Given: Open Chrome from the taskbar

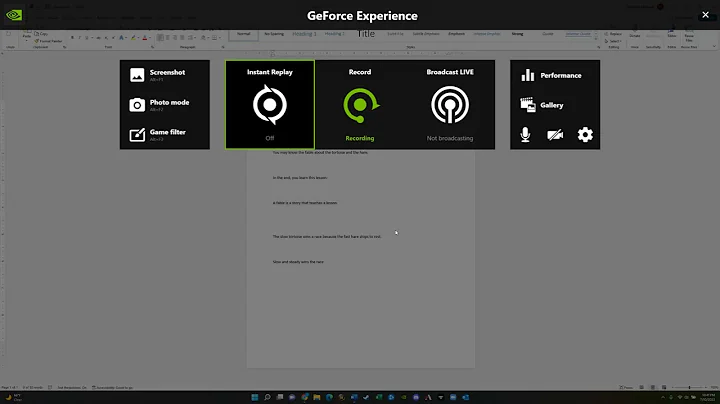Looking at the screenshot, I should (x=304, y=397).
